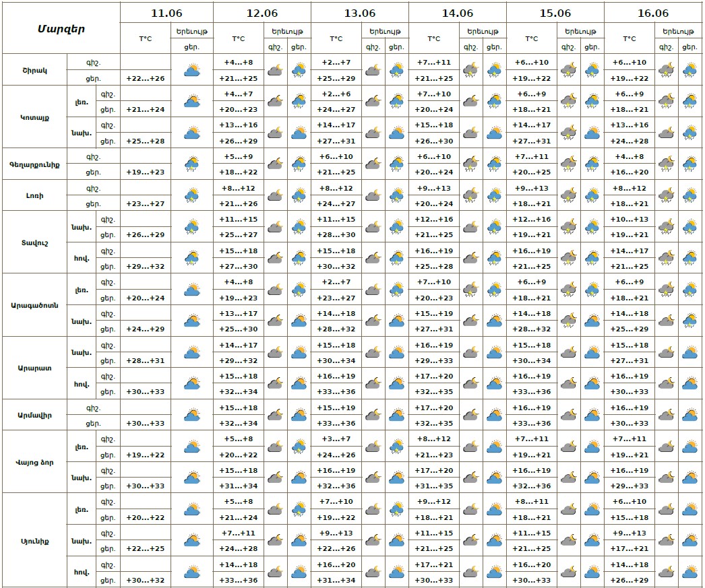Click '+2...+7' in Շիրակ 13.06 night row

pos(336,63)
